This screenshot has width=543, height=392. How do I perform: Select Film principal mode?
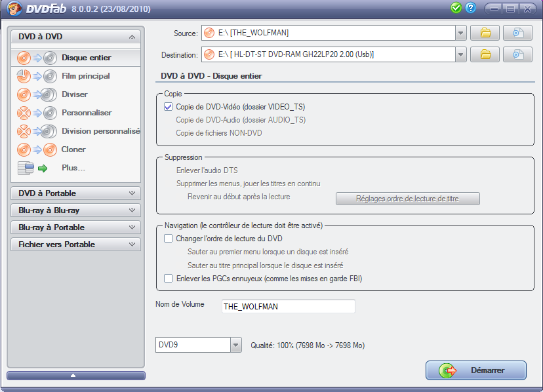tap(75, 76)
